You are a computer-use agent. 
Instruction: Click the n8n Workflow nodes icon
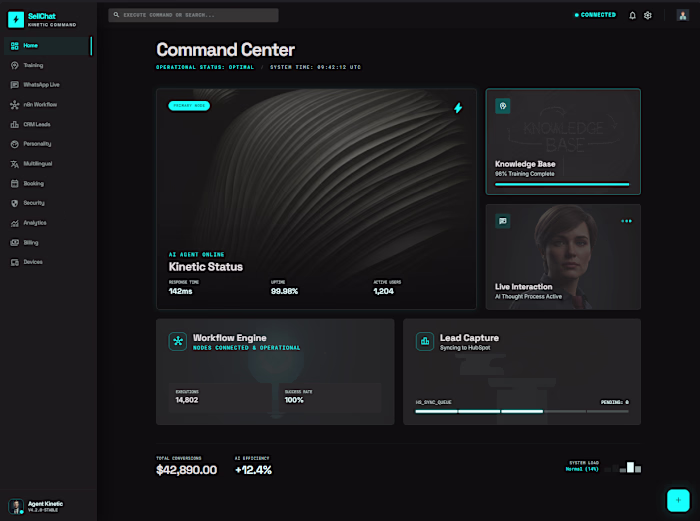(x=15, y=104)
